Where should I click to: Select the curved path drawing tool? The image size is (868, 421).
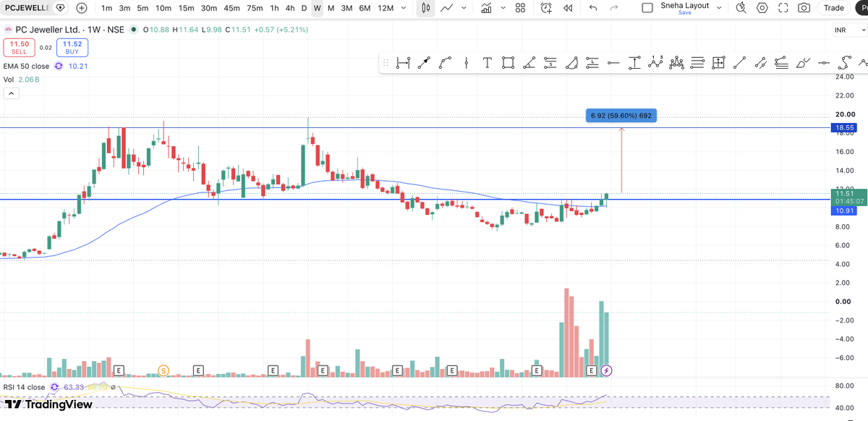click(x=446, y=63)
